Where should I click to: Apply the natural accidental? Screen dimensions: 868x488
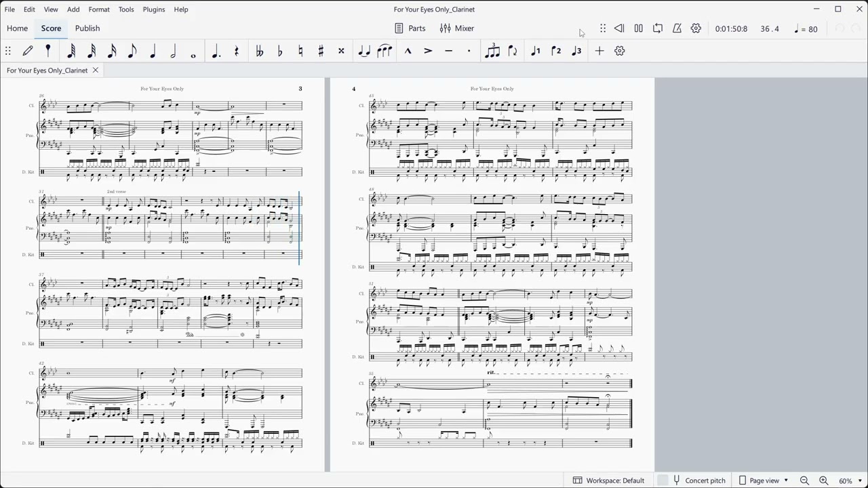(x=300, y=51)
